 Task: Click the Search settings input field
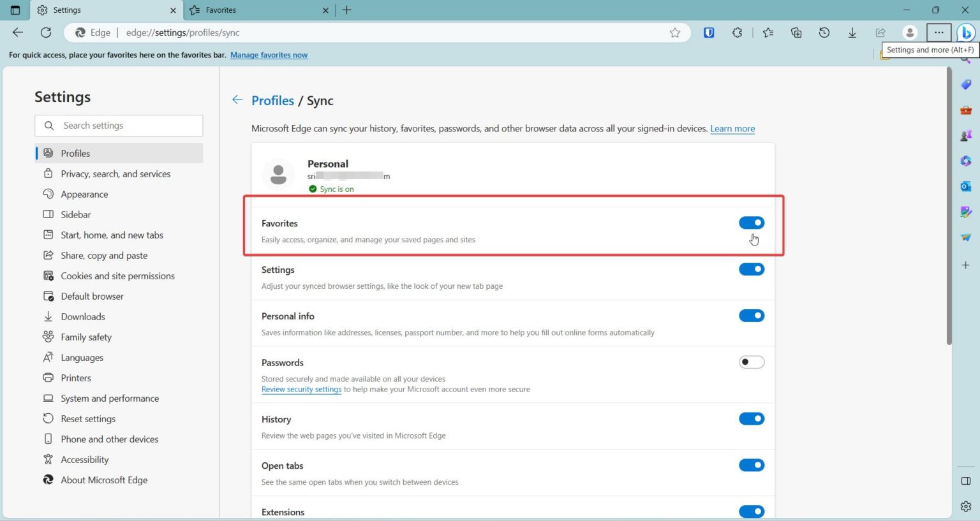(119, 126)
